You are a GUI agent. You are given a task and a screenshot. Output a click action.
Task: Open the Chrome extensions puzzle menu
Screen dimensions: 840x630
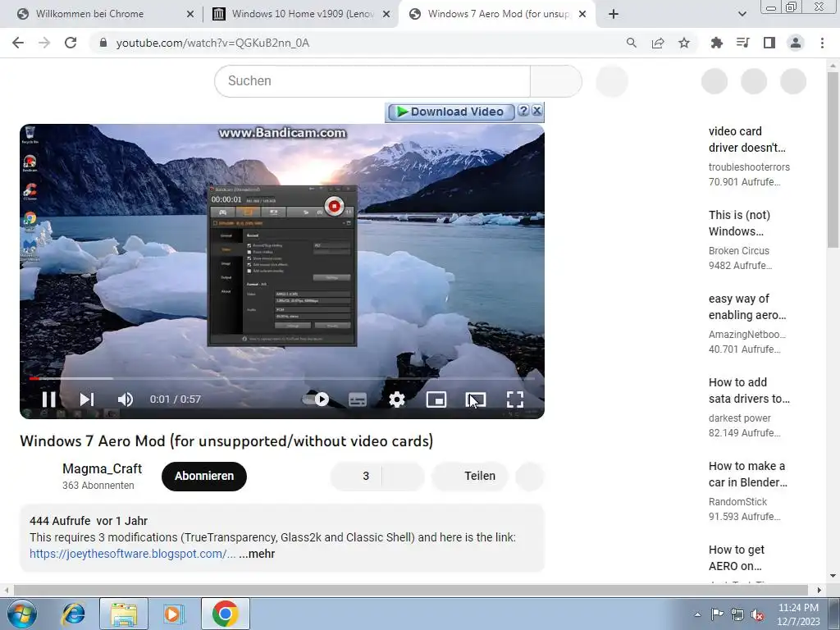[716, 43]
